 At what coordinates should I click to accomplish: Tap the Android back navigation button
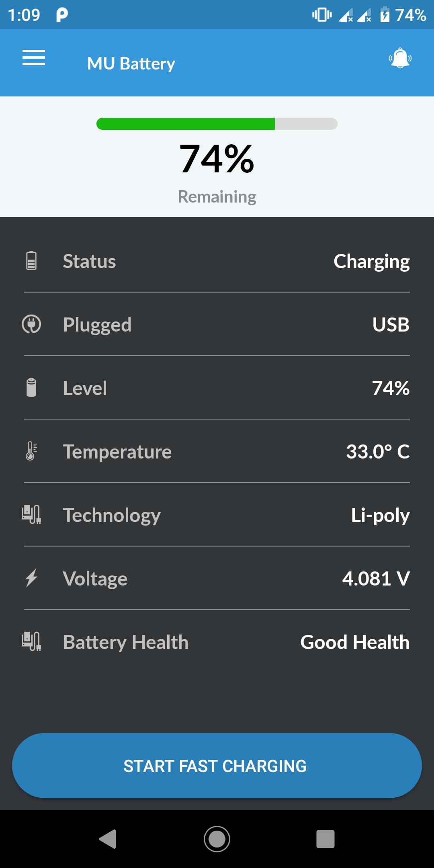(108, 839)
